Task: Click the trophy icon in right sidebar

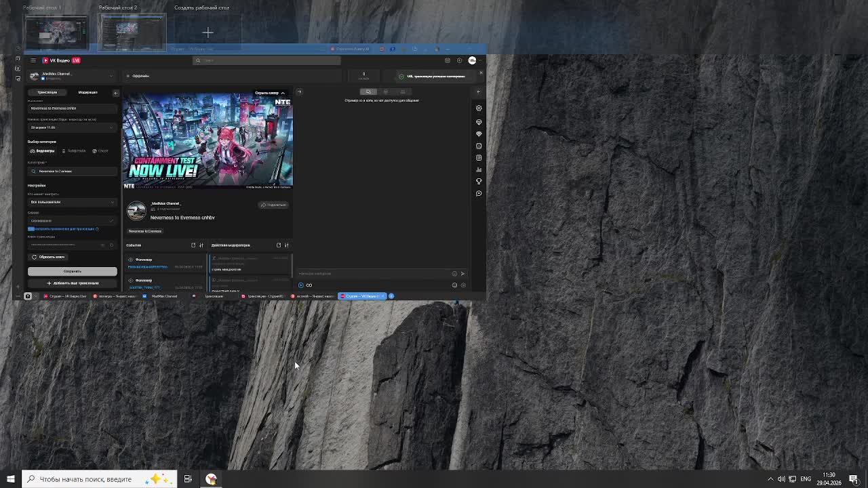Action: [x=479, y=181]
